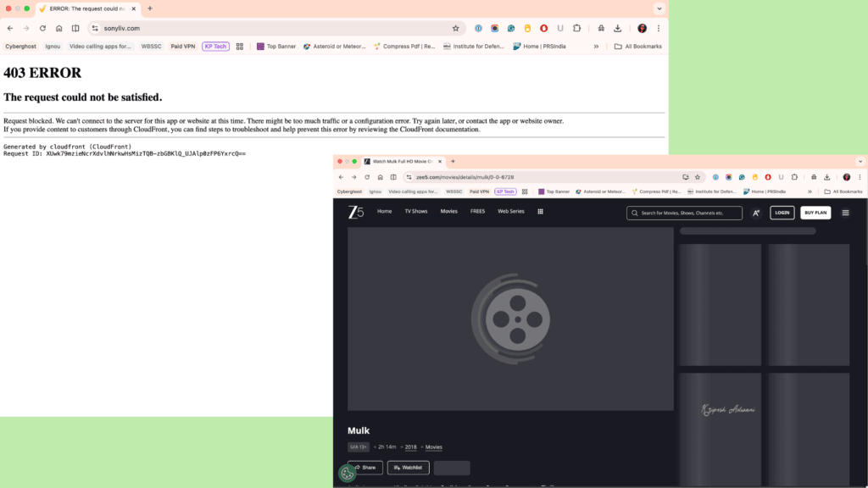This screenshot has height=488, width=868.
Task: Click the ZEE5 LOGIN button
Action: tap(782, 213)
